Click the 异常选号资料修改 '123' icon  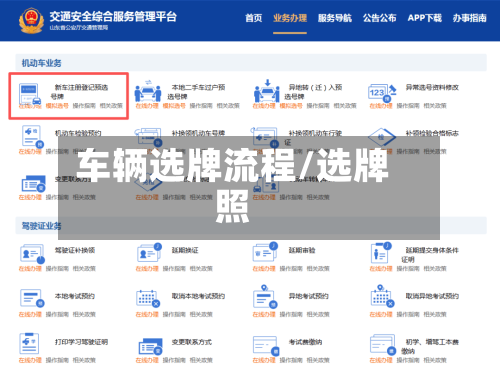(x=382, y=93)
